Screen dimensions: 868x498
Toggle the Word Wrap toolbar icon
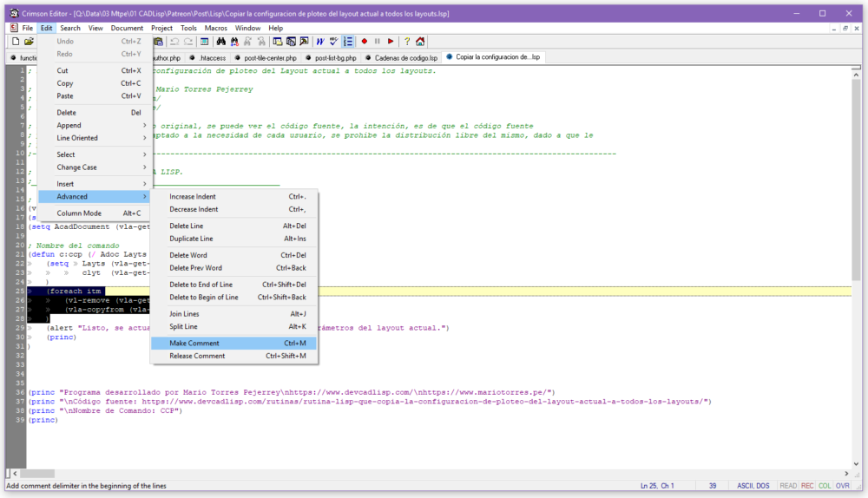pos(320,42)
